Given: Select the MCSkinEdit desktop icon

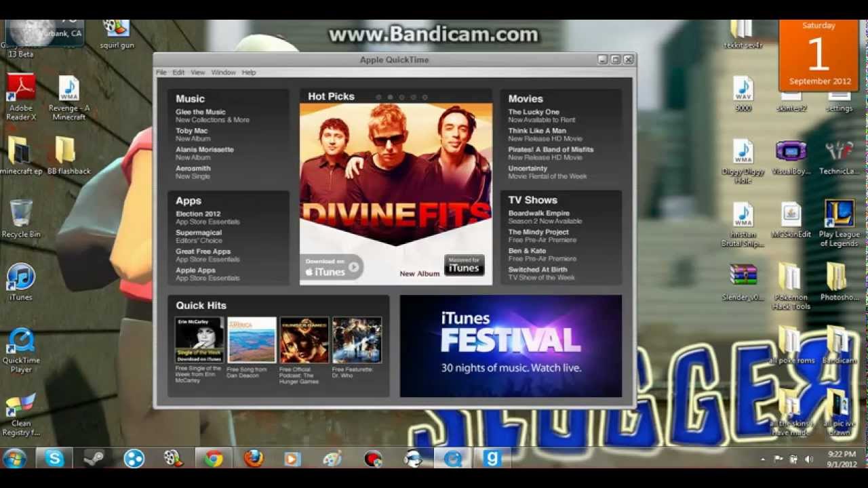Looking at the screenshot, I should (x=791, y=220).
